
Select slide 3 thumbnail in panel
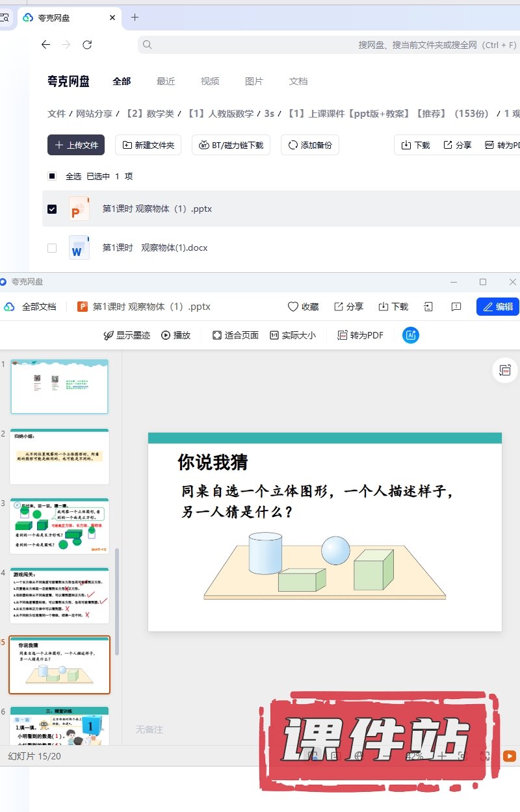pos(59,526)
